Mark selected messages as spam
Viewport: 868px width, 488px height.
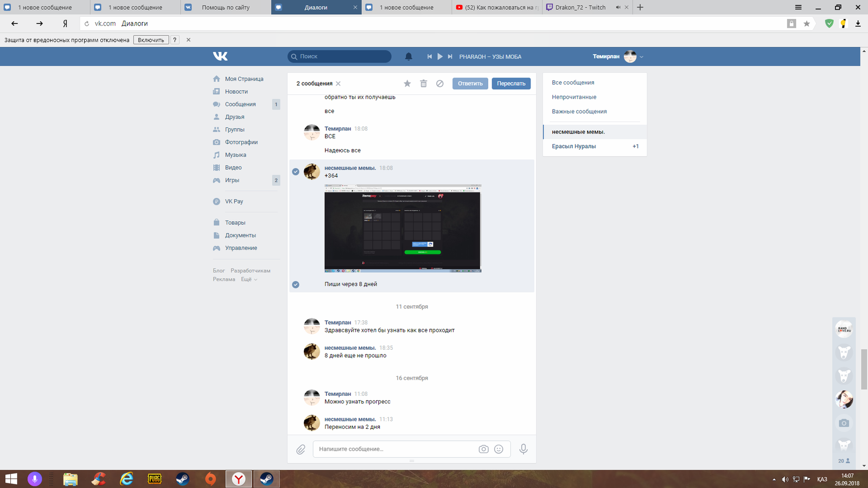click(x=440, y=84)
